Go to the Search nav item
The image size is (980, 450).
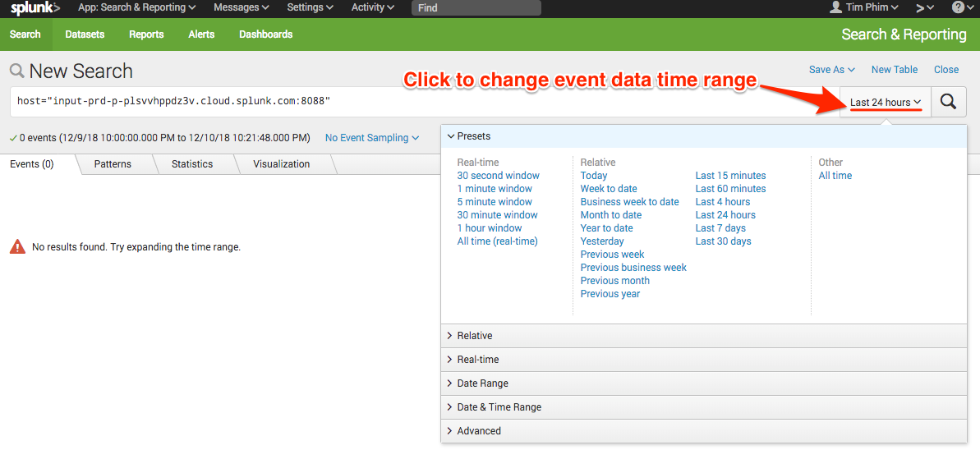[25, 34]
